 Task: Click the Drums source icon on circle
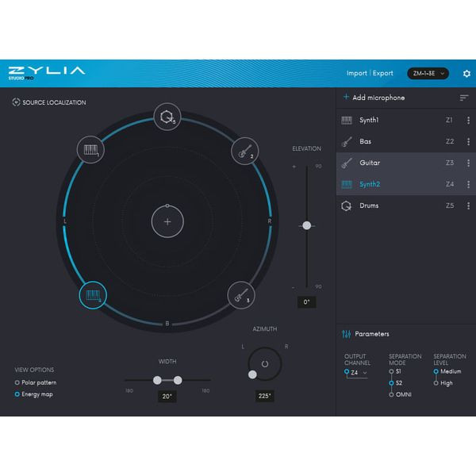pyautogui.click(x=167, y=118)
